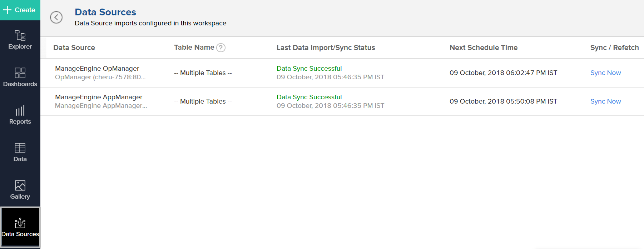Click the Last Data Import/Sync Status header

click(x=326, y=48)
